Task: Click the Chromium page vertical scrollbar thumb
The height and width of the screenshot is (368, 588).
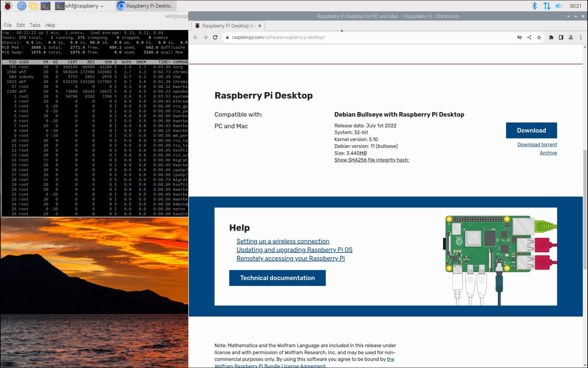Action: pos(585,210)
